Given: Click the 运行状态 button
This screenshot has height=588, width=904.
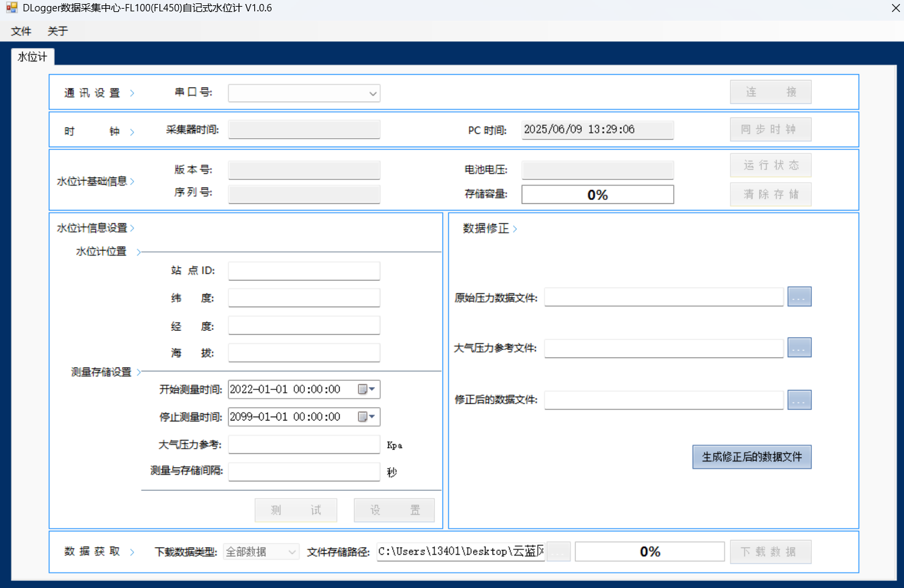Looking at the screenshot, I should (771, 165).
